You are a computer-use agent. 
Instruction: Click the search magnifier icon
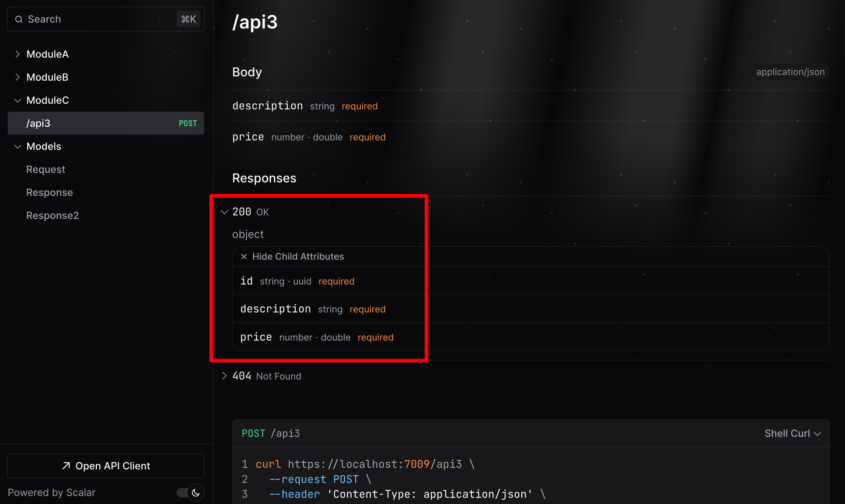pyautogui.click(x=19, y=19)
